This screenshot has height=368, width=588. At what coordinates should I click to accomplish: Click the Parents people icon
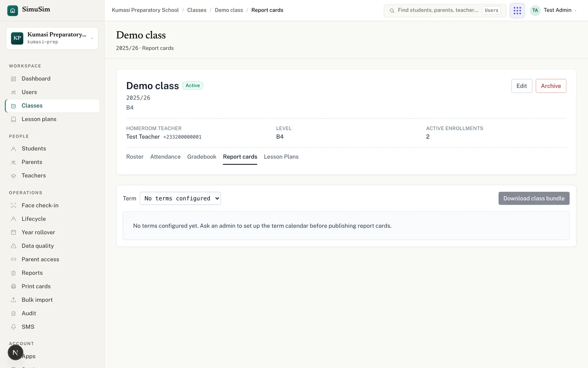click(14, 162)
